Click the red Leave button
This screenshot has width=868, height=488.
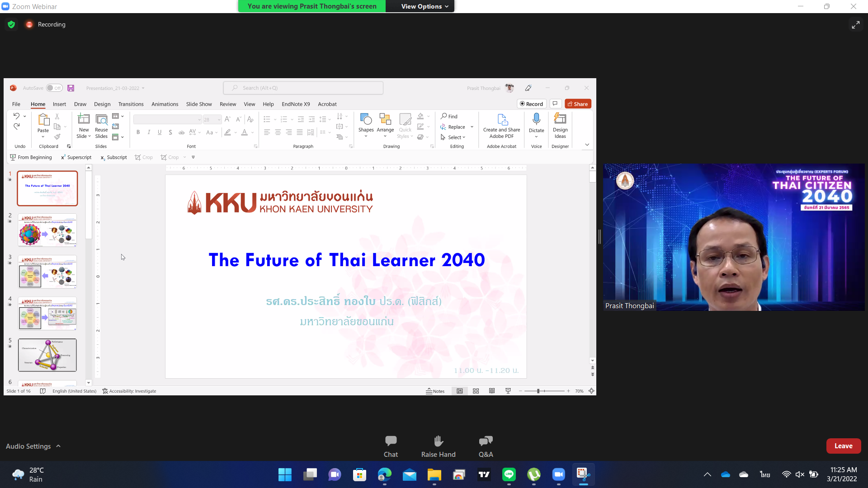[843, 446]
